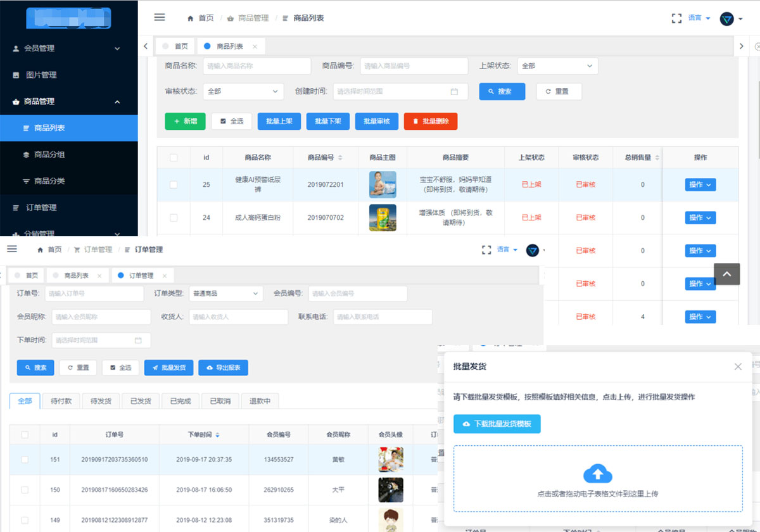Click the 商品名称 input field

coord(257,66)
